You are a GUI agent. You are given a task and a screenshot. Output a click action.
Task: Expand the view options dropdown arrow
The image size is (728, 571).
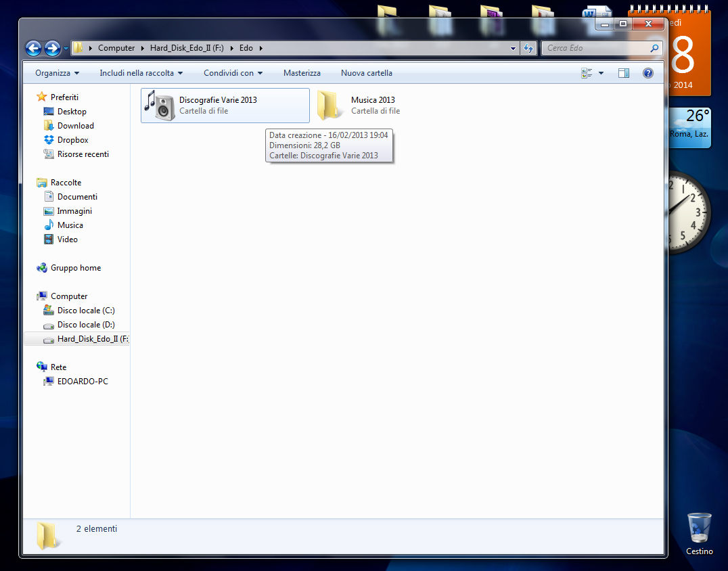[601, 73]
